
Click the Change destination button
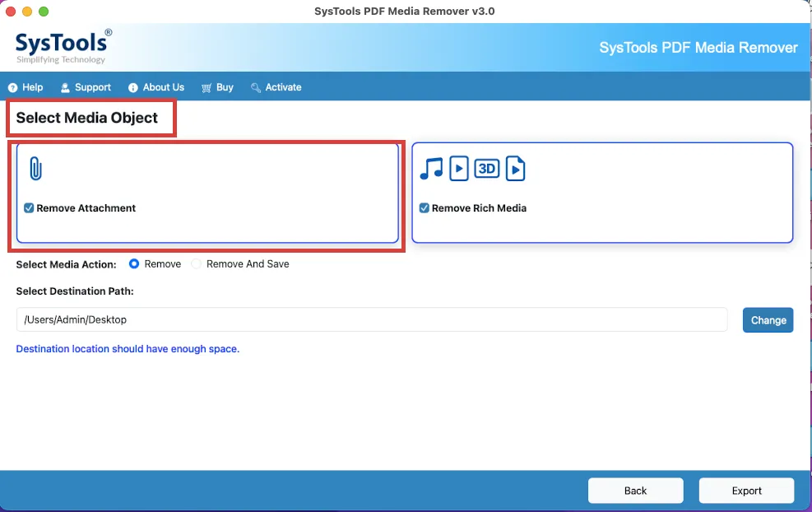(768, 320)
